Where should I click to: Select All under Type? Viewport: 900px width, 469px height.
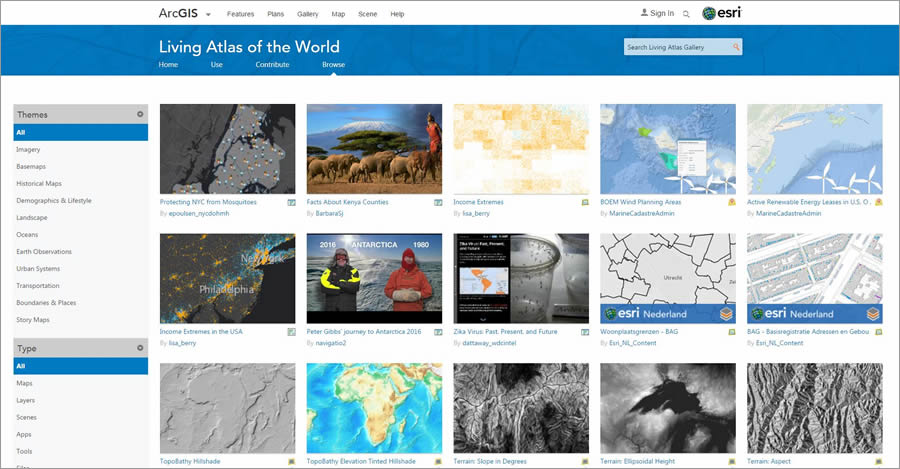(81, 366)
